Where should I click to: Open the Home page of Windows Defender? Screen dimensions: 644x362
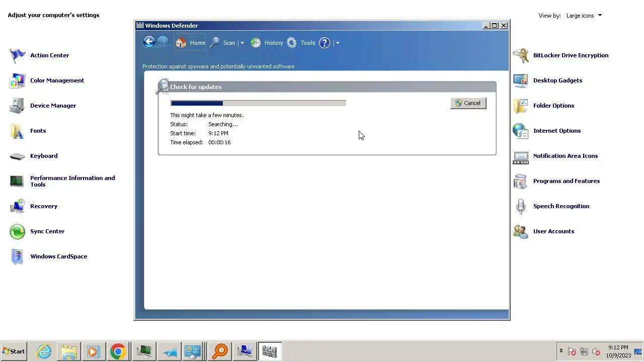190,43
